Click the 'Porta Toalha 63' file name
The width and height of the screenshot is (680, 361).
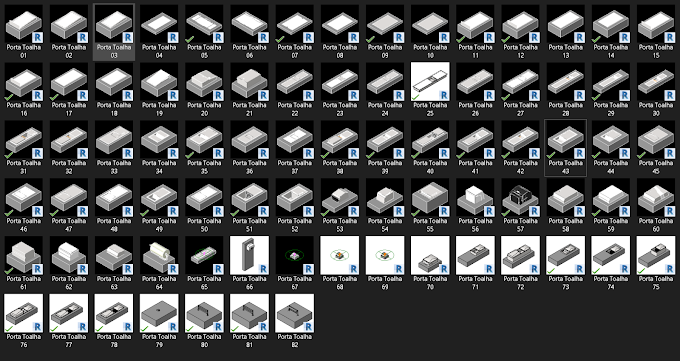click(114, 282)
